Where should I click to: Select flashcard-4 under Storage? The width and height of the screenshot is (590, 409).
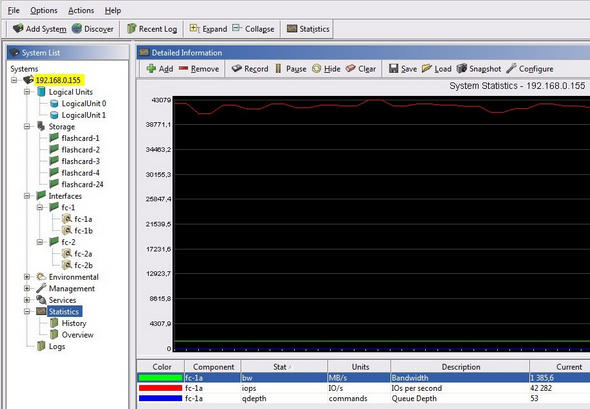click(x=80, y=173)
